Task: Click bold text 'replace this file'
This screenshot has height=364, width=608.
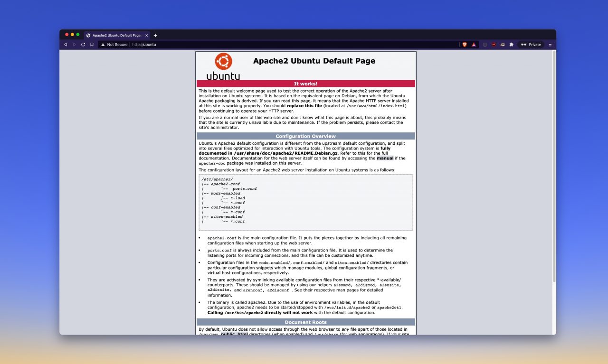Action: tap(304, 106)
